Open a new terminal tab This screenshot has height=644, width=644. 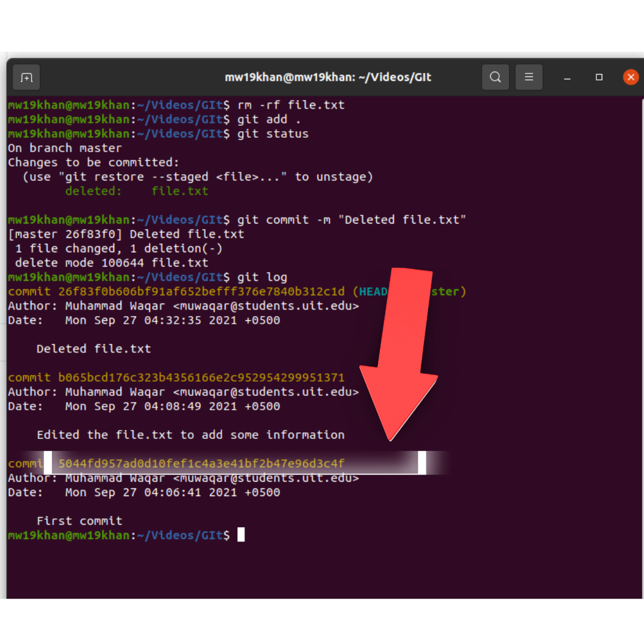[26, 77]
